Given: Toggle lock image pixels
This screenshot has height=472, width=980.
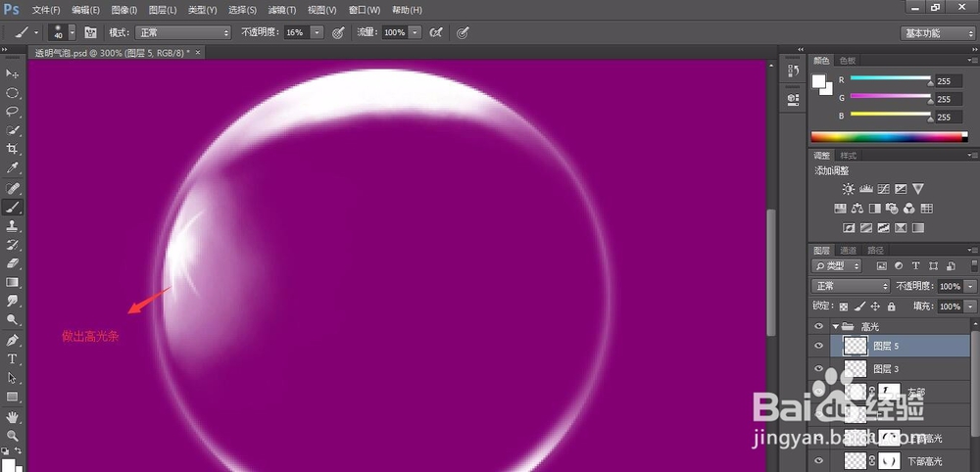Looking at the screenshot, I should click(859, 307).
